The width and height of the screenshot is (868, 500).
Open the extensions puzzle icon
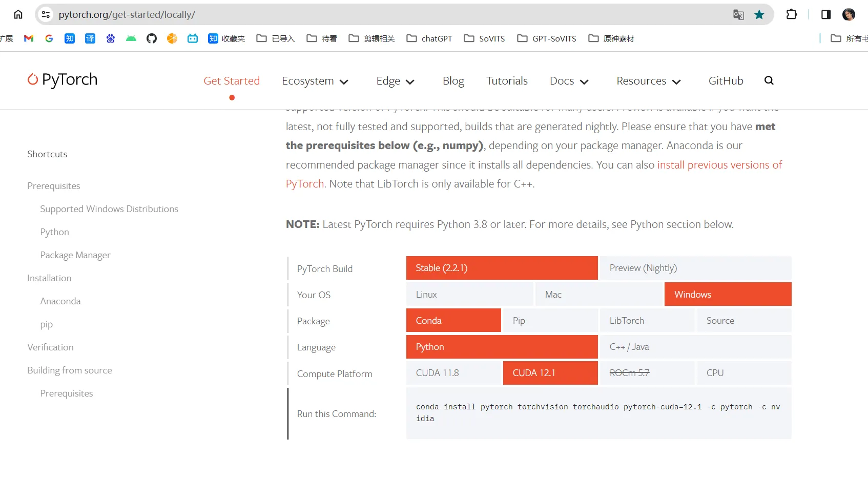click(x=792, y=14)
